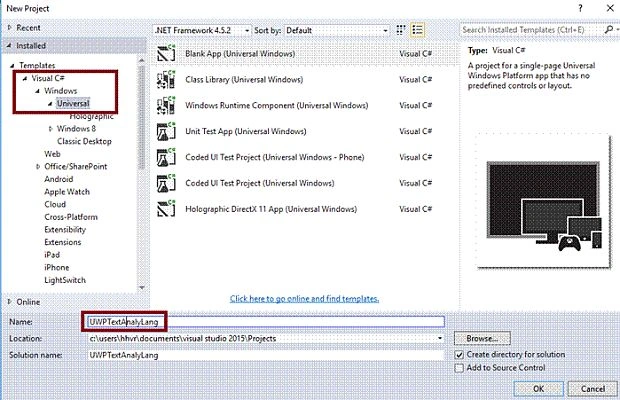
Task: Click here to go online link
Action: [x=304, y=299]
